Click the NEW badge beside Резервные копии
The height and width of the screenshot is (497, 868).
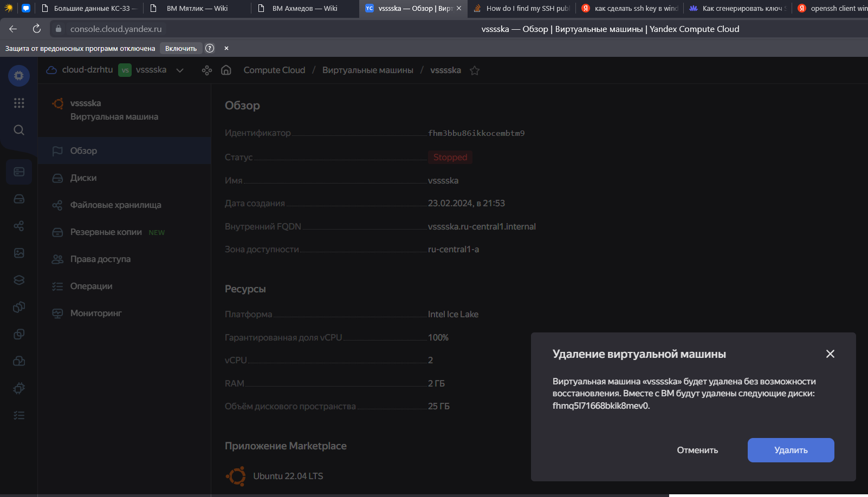(x=157, y=232)
